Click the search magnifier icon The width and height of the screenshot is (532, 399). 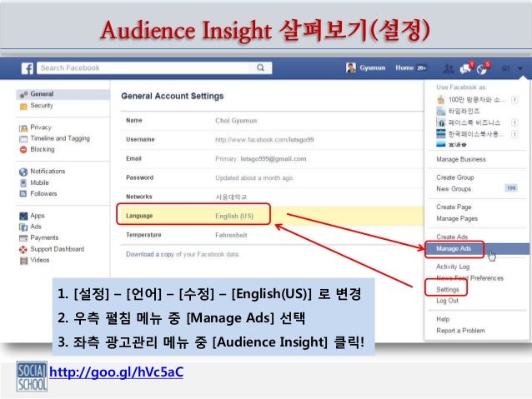[x=260, y=67]
